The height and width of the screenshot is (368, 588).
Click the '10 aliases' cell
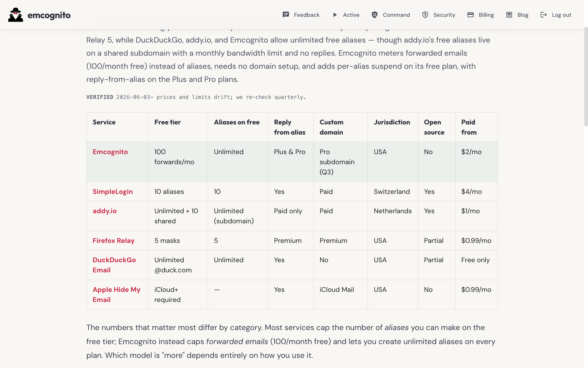[178, 192]
